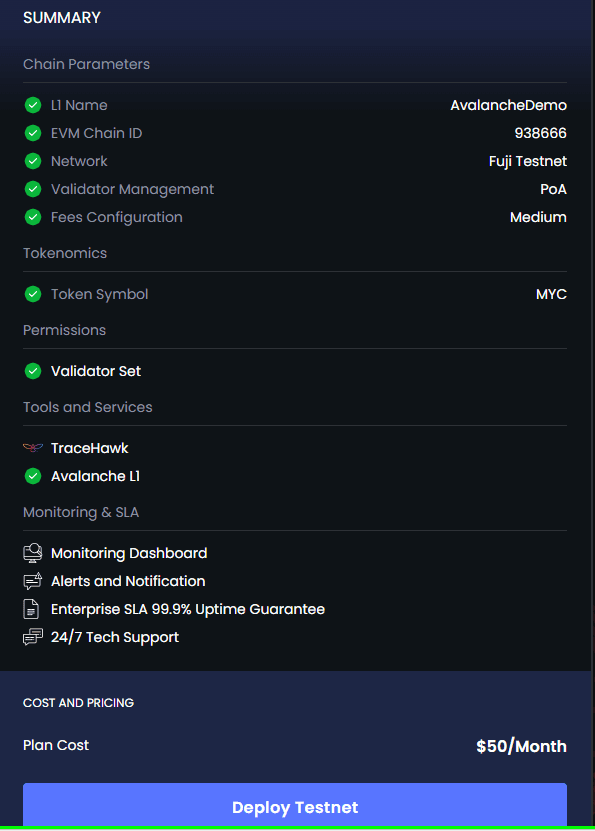Click the Permissions section heading
Viewport: 595px width, 831px height.
point(64,330)
